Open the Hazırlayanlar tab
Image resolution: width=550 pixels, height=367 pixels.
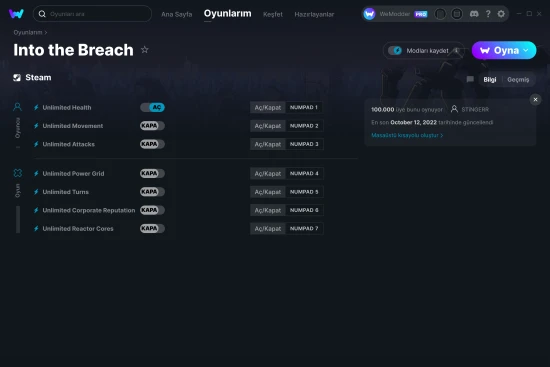coord(314,14)
